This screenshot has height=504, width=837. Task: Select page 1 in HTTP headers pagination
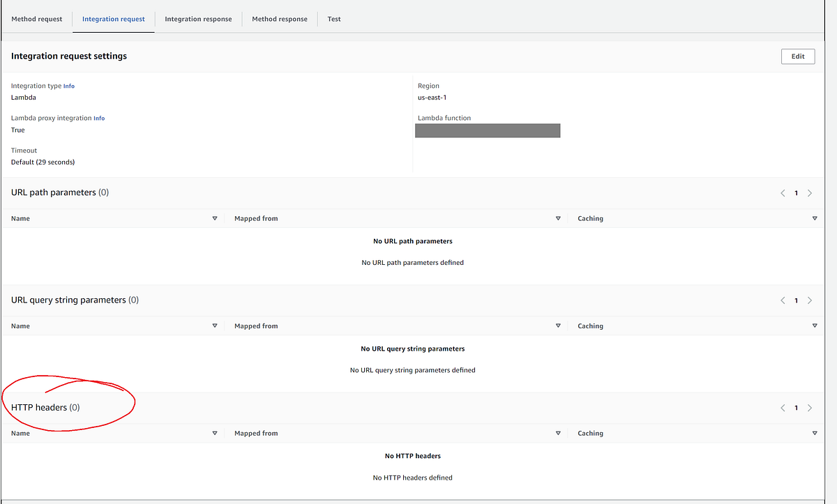click(x=796, y=408)
